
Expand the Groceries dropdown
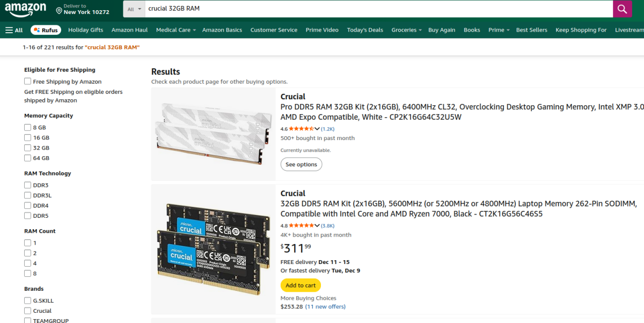(406, 30)
